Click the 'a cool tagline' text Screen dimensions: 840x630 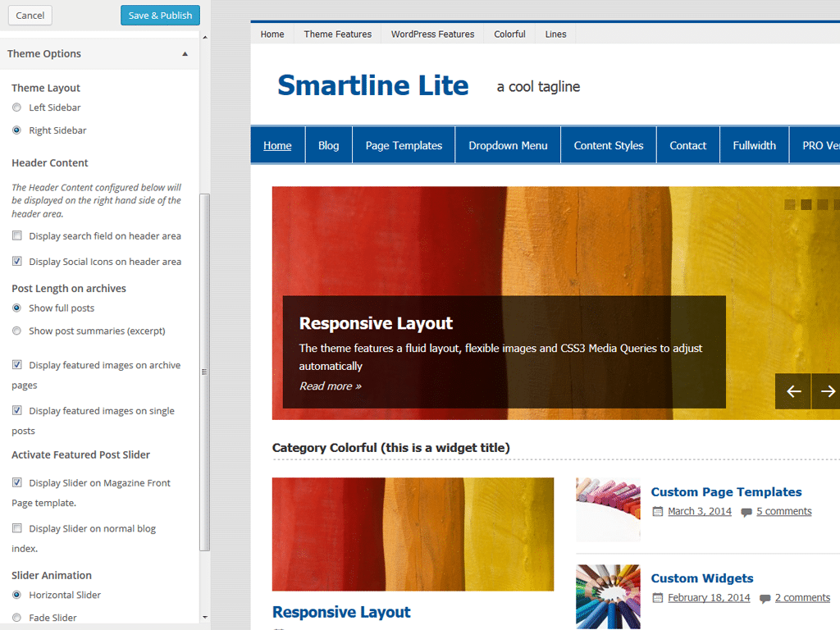pyautogui.click(x=538, y=87)
